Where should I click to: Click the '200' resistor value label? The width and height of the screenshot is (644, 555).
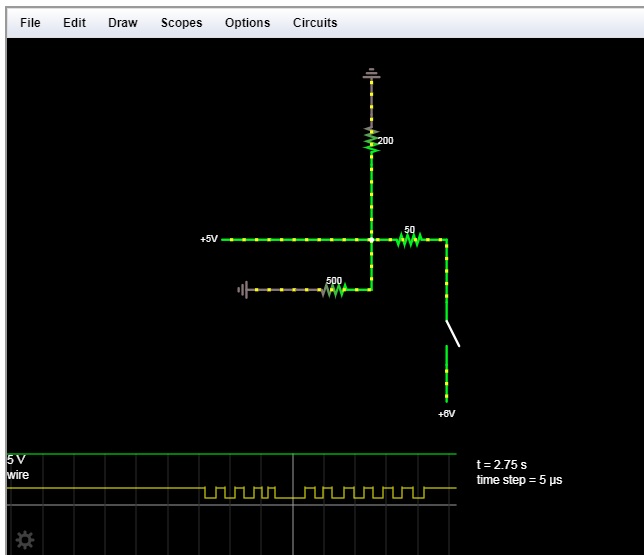pos(385,140)
